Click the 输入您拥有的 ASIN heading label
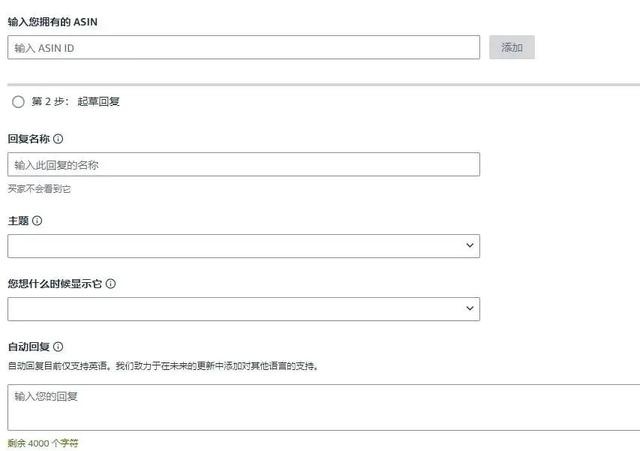Image resolution: width=640 pixels, height=451 pixels. (x=53, y=22)
